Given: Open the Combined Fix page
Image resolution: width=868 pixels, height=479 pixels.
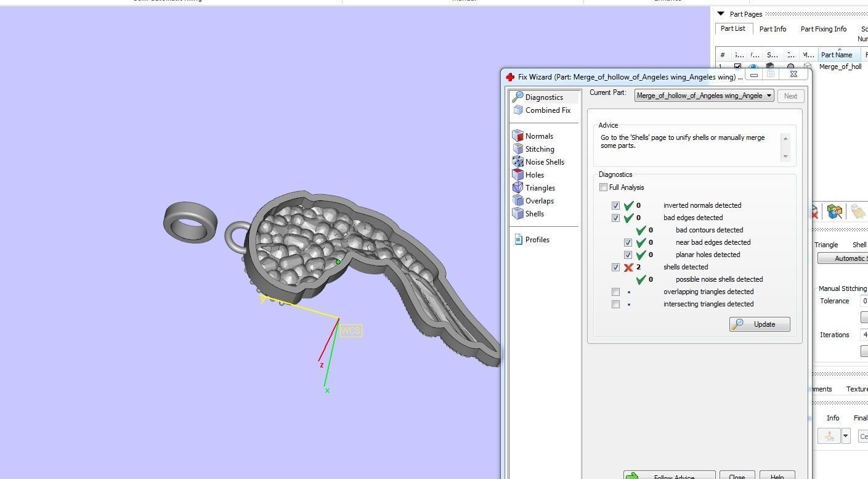Looking at the screenshot, I should click(x=541, y=110).
